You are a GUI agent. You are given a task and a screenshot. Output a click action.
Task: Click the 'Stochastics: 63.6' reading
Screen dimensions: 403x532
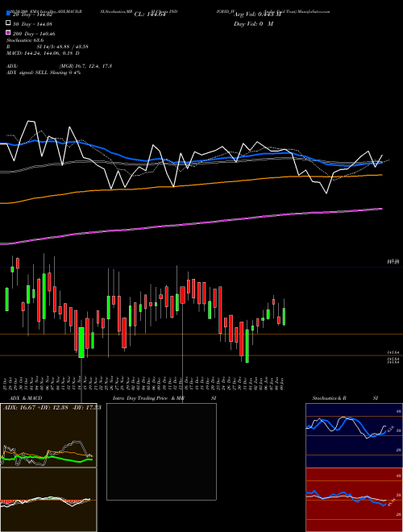point(25,40)
